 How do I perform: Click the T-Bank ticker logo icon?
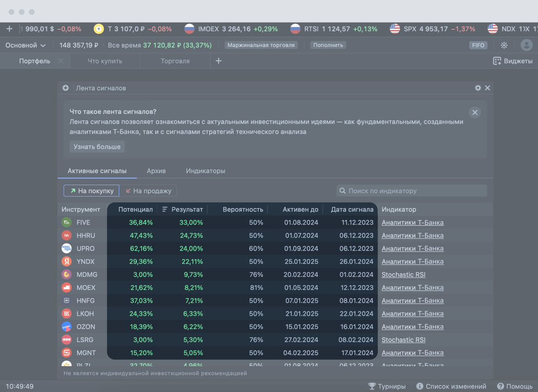pyautogui.click(x=99, y=29)
